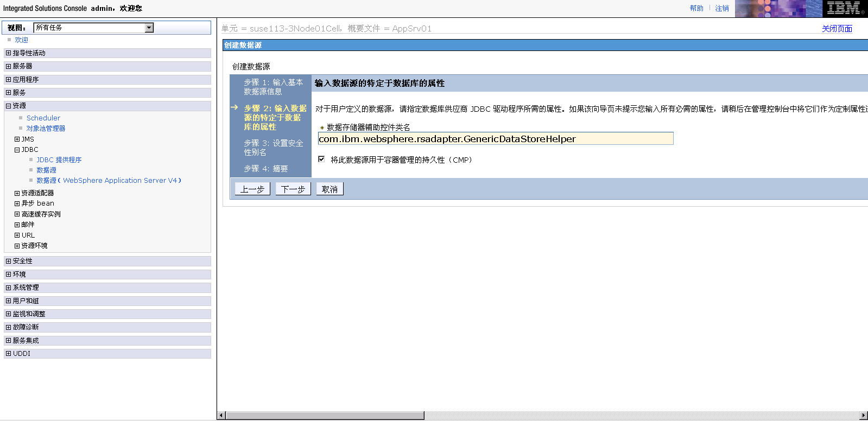The width and height of the screenshot is (868, 421).
Task: Select wizard step 步骤 3: 设置安全性别名
Action: (273, 148)
